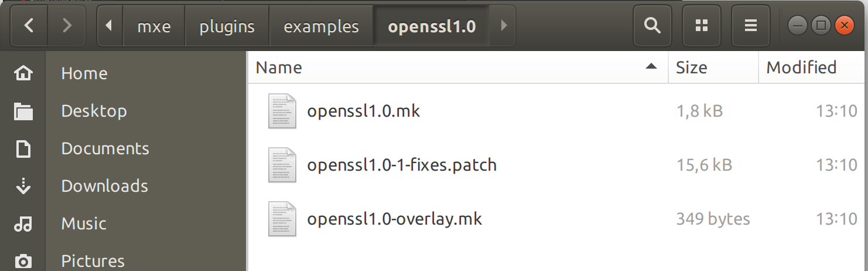Go to the mxe path segment

pyautogui.click(x=153, y=26)
